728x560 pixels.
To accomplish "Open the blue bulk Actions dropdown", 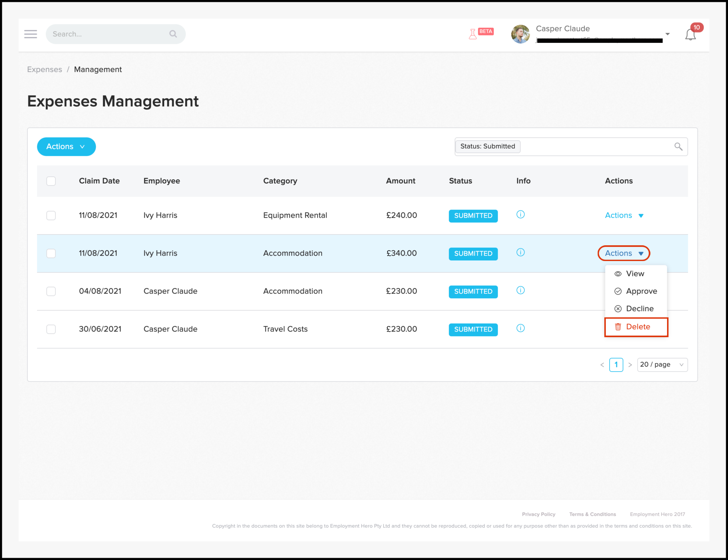I will (66, 147).
